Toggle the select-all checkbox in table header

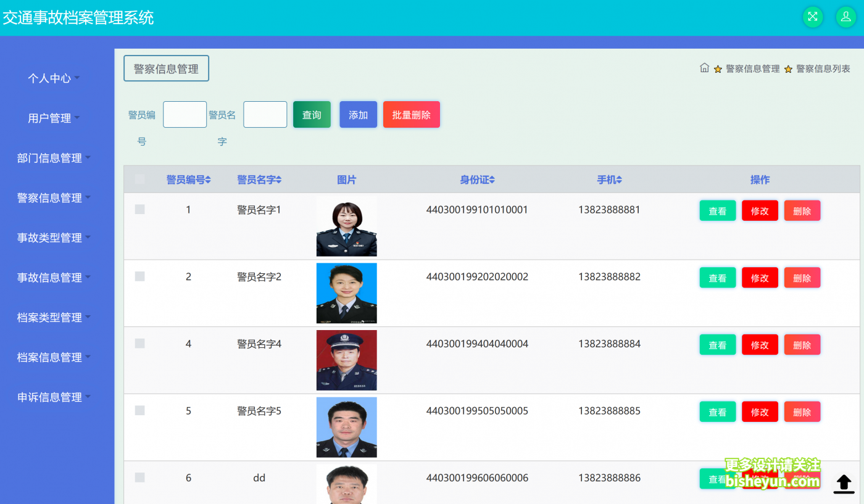click(139, 180)
